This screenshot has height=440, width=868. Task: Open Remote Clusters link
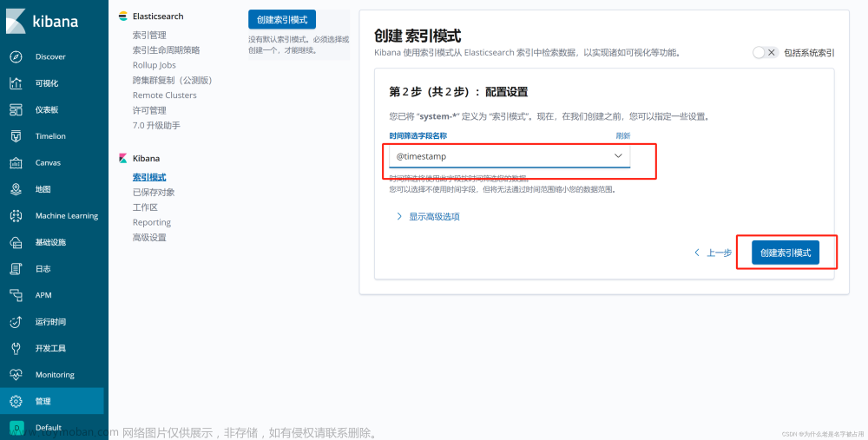click(164, 95)
